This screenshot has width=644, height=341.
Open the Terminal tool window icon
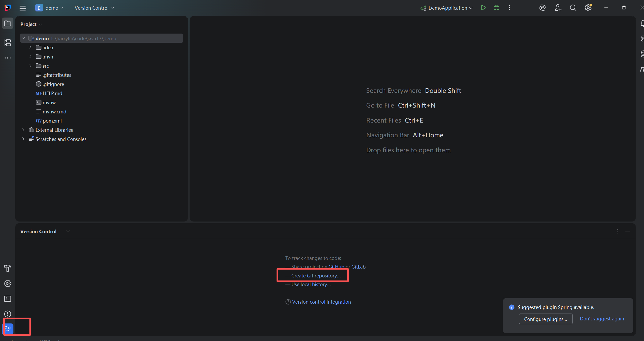[x=8, y=299]
